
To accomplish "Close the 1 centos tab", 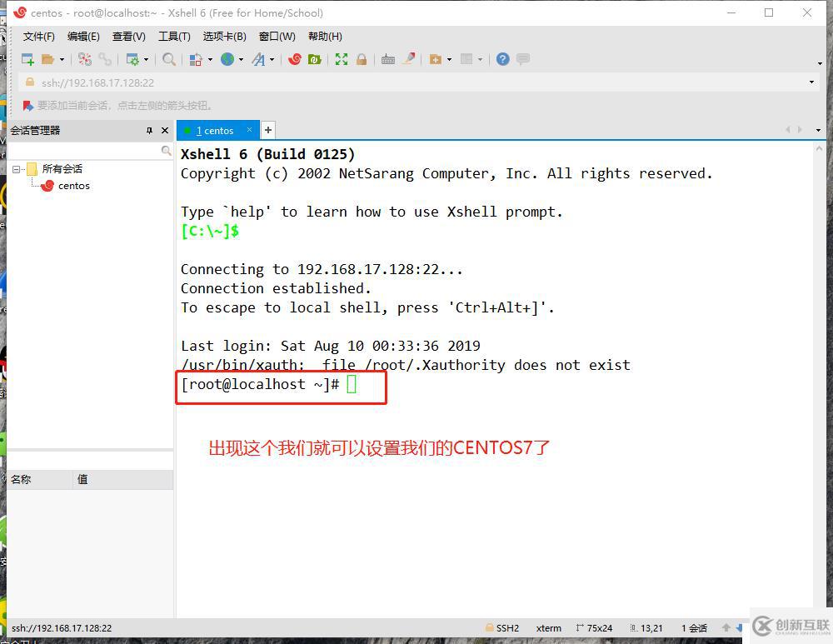I will pos(249,130).
